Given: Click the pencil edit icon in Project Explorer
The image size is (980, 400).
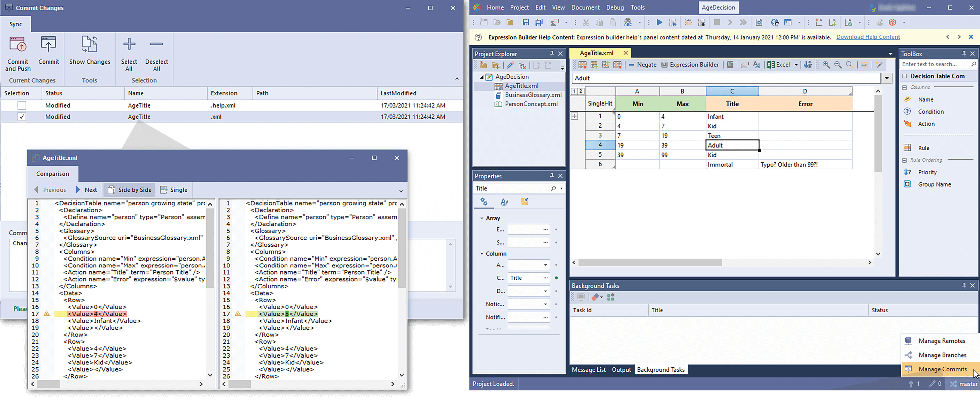Looking at the screenshot, I should click(x=510, y=66).
